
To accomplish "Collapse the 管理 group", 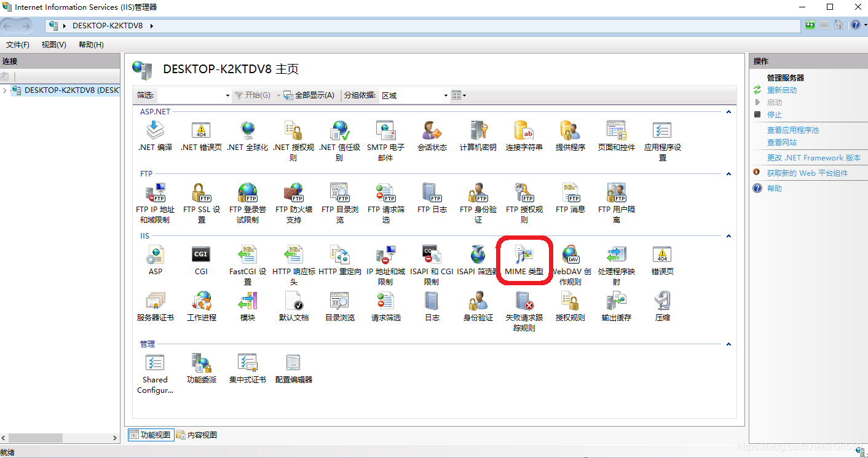I will tap(728, 344).
